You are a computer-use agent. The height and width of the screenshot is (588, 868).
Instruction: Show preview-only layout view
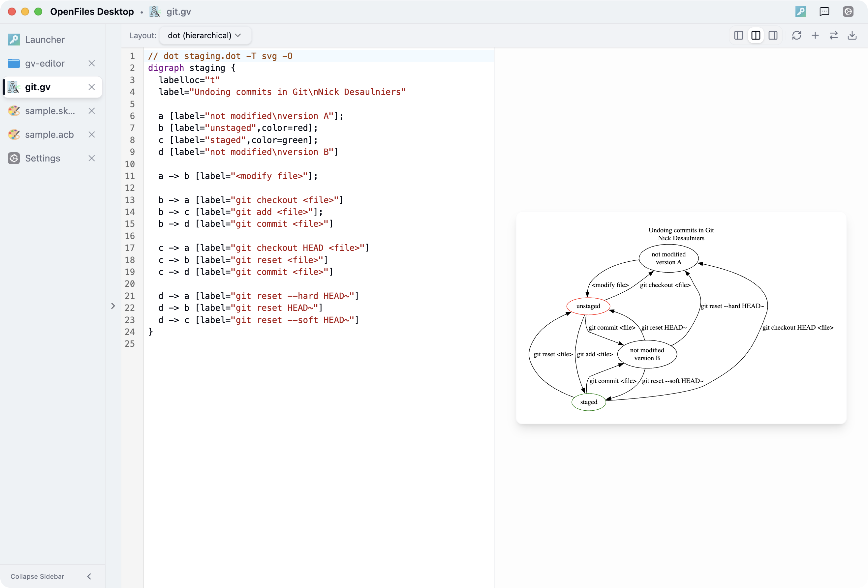tap(773, 36)
